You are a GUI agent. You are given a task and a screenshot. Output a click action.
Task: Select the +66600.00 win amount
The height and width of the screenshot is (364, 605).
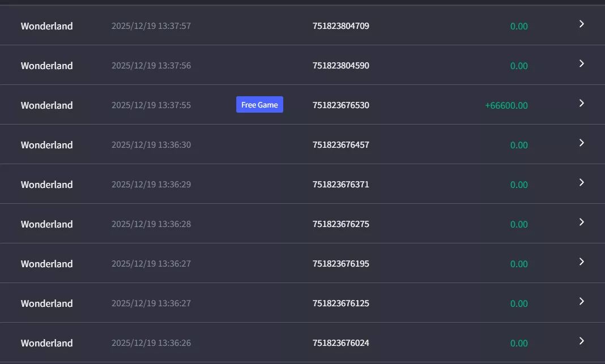[506, 105]
